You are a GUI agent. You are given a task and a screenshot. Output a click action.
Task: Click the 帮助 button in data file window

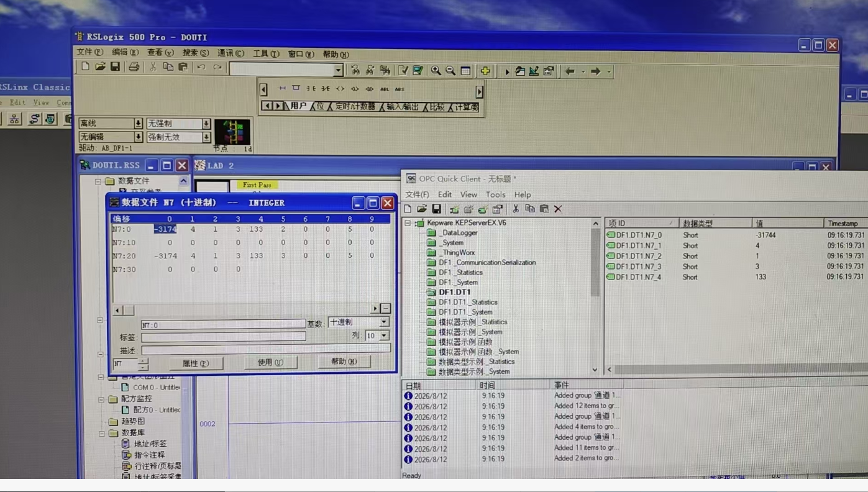click(x=344, y=362)
